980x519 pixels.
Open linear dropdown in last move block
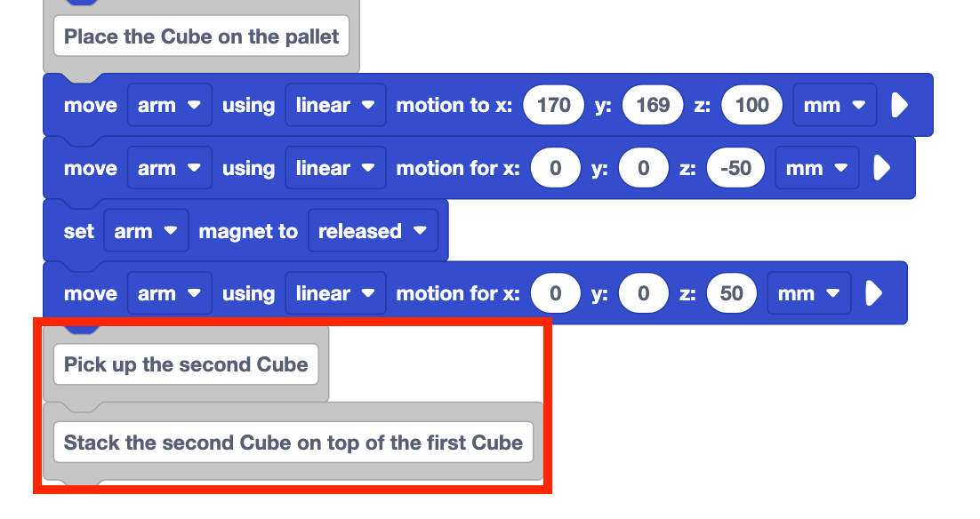point(335,293)
